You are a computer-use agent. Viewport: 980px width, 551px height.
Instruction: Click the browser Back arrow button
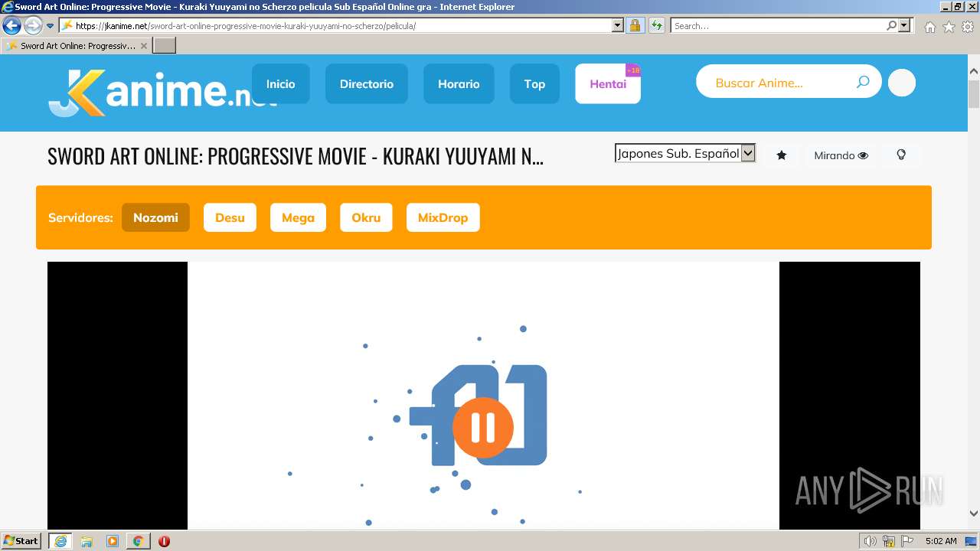coord(11,26)
